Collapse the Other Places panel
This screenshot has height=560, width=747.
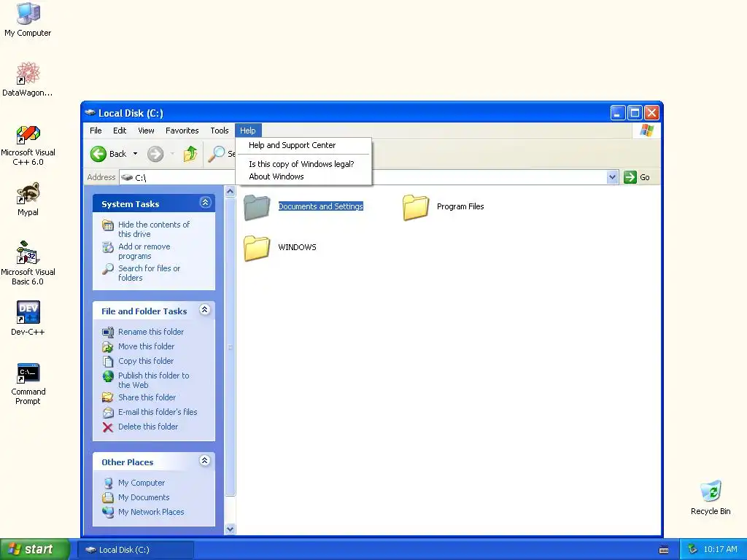pos(205,461)
